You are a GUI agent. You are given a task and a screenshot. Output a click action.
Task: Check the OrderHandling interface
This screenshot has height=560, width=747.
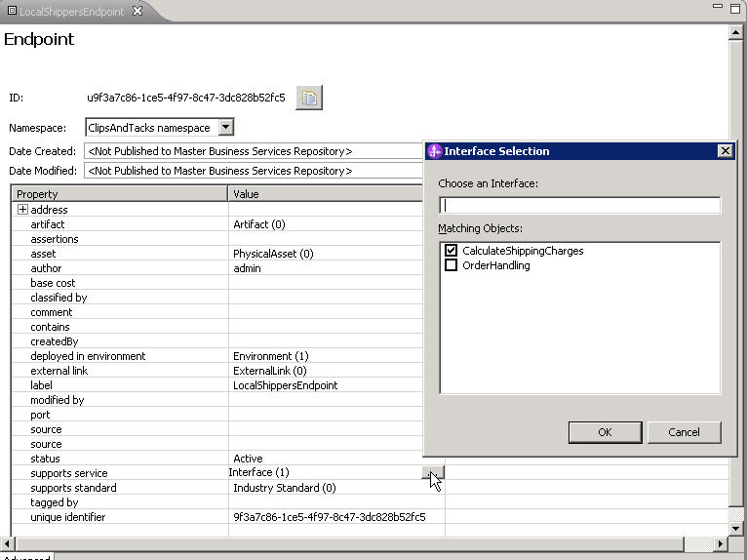point(451,265)
